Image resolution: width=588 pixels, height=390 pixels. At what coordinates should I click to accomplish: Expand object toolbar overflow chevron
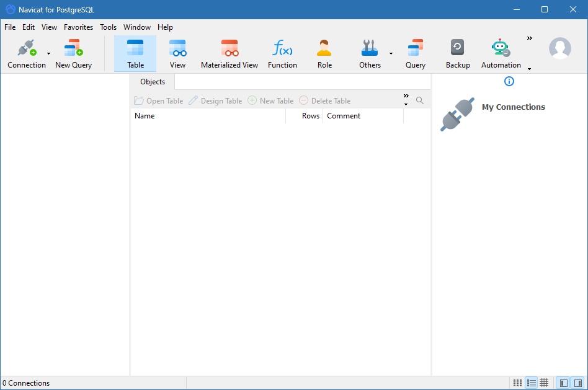coord(406,96)
